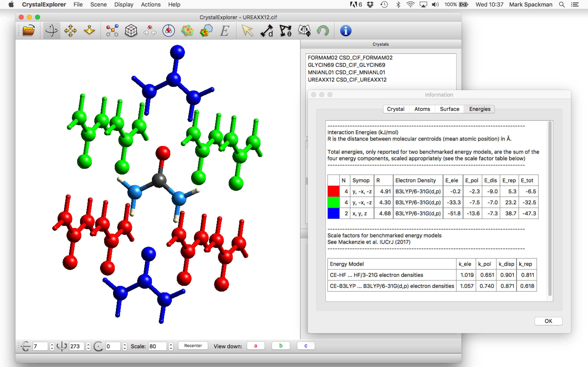The height and width of the screenshot is (367, 588).
Task: Open the Actions menu
Action: [151, 4]
